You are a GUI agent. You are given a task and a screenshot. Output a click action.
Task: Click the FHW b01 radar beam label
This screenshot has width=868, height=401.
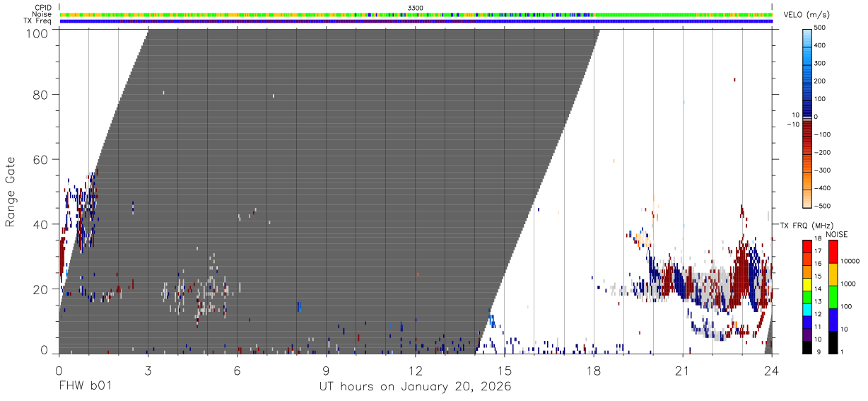point(85,387)
